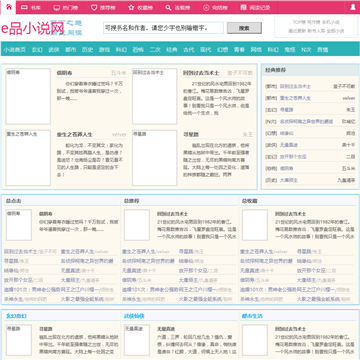Open 完结榜 via its circled plus icon

206,7
